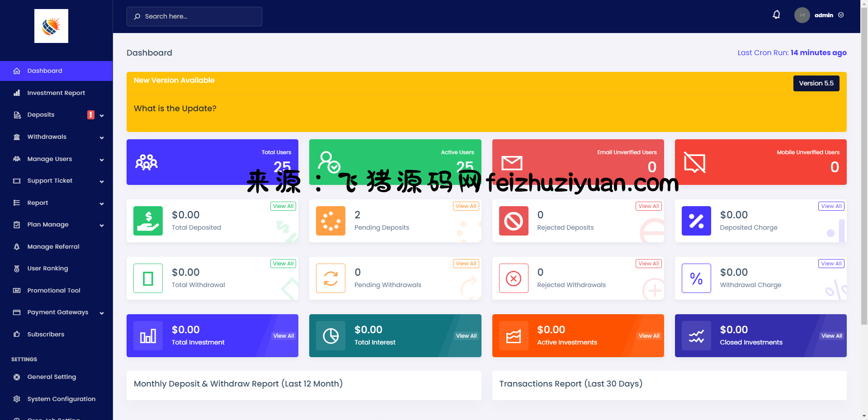Expand the Withdrawals sidebar menu
868x420 pixels.
click(x=56, y=137)
